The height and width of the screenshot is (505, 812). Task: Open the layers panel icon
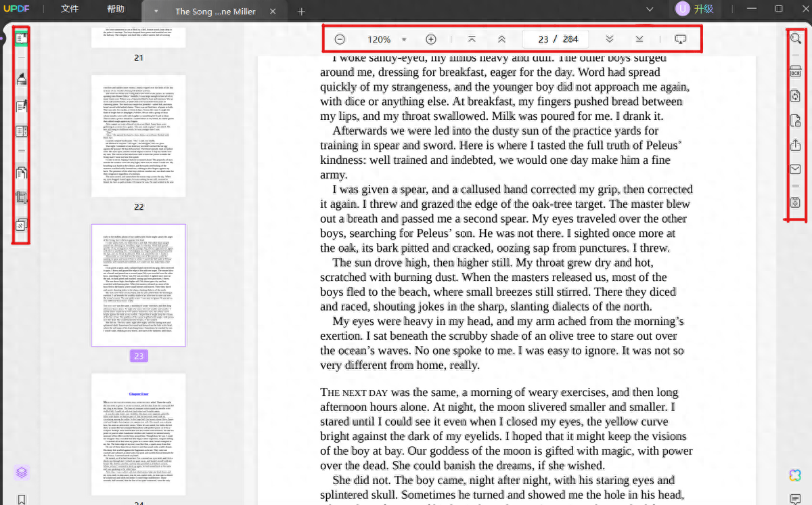click(x=21, y=472)
